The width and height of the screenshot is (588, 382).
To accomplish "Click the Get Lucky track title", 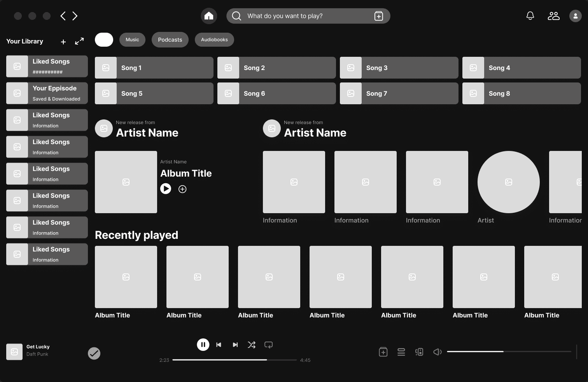I will pyautogui.click(x=38, y=347).
